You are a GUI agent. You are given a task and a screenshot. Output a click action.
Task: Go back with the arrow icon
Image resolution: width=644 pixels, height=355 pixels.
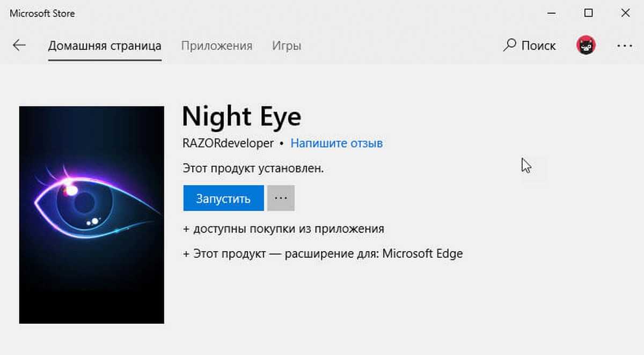click(x=19, y=46)
